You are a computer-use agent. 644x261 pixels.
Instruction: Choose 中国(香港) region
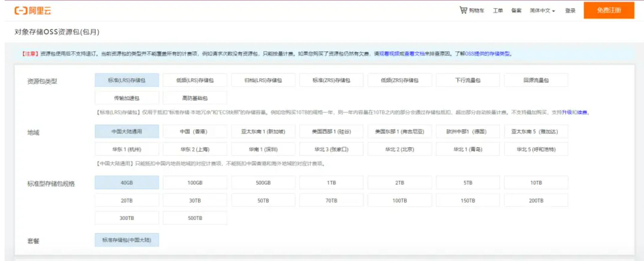pos(195,131)
